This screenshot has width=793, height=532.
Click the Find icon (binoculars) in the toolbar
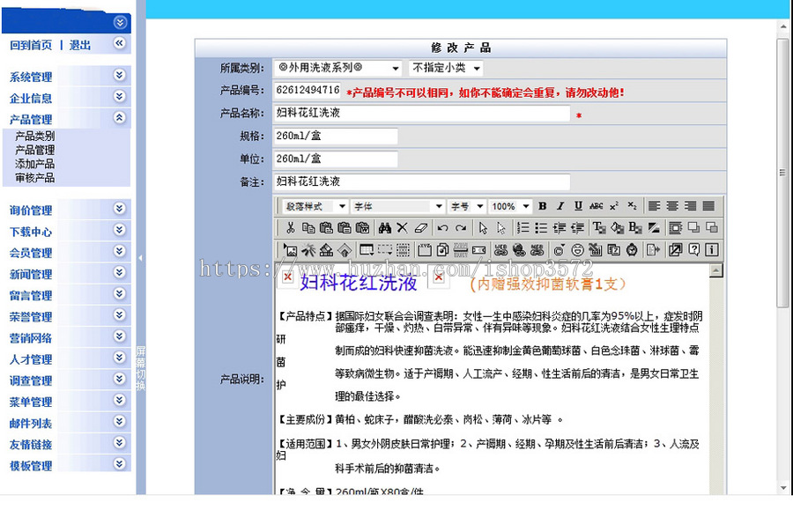click(x=383, y=226)
